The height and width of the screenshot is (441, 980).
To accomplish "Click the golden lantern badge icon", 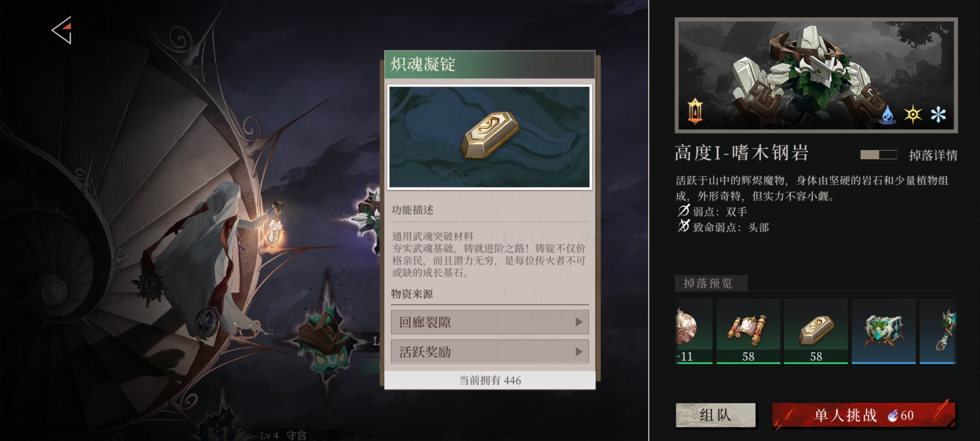I will click(695, 111).
